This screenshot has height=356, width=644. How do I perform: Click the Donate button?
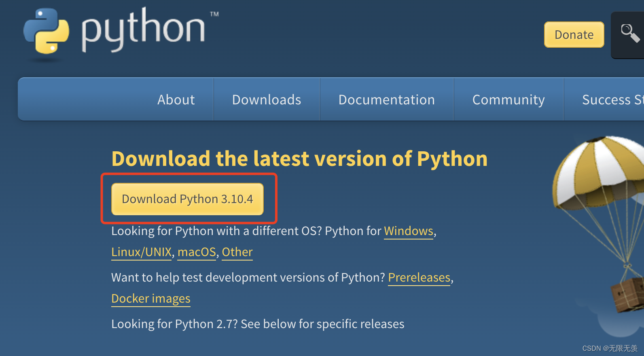[x=574, y=35]
